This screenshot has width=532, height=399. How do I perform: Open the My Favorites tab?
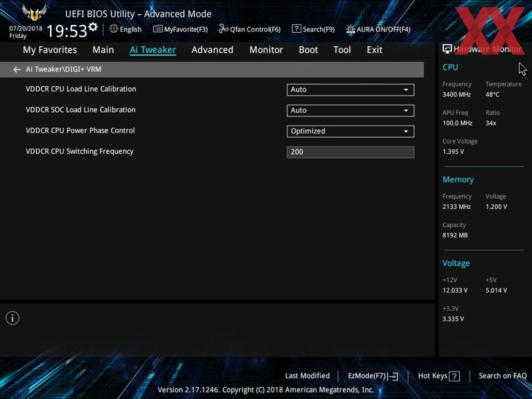click(50, 50)
